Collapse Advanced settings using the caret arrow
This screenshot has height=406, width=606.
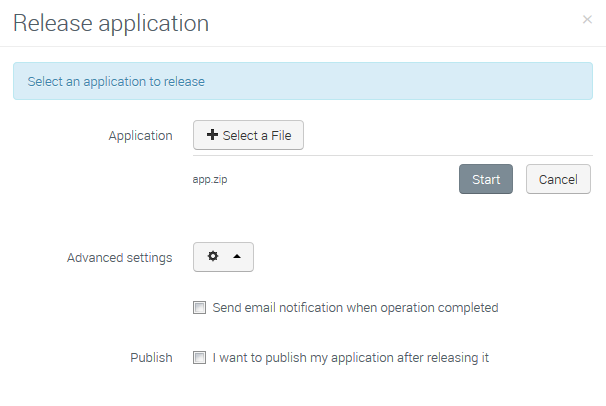tap(237, 257)
